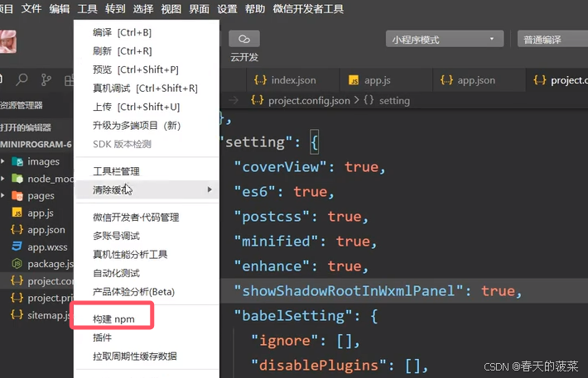Select 真机性能分析工具 menu entry

tap(147, 255)
